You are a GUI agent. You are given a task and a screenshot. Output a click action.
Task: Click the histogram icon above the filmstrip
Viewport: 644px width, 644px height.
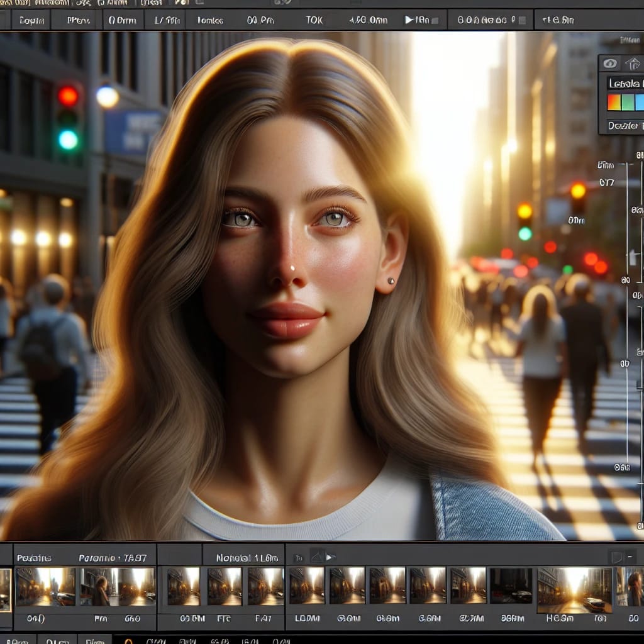click(317, 557)
